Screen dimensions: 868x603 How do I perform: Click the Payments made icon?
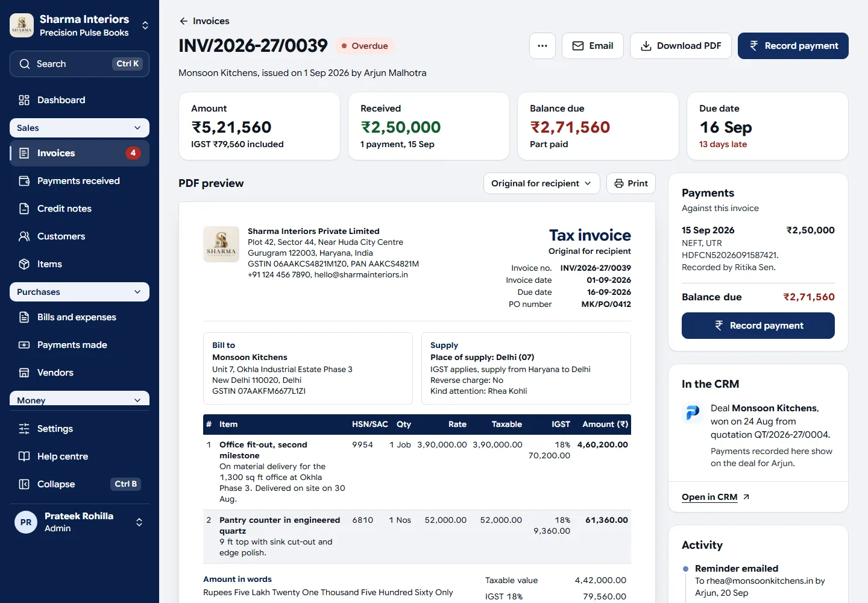click(x=24, y=345)
